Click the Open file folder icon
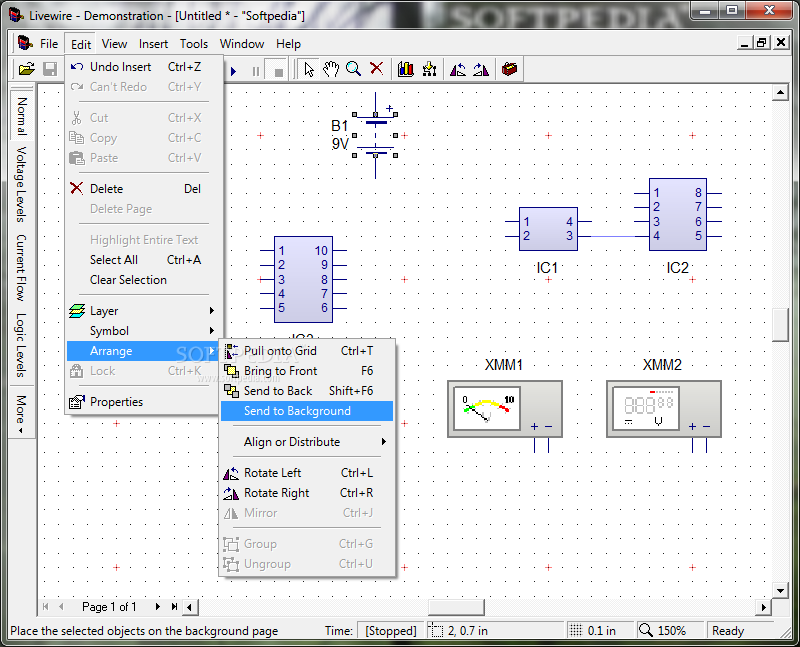This screenshot has width=800, height=647. (x=27, y=69)
